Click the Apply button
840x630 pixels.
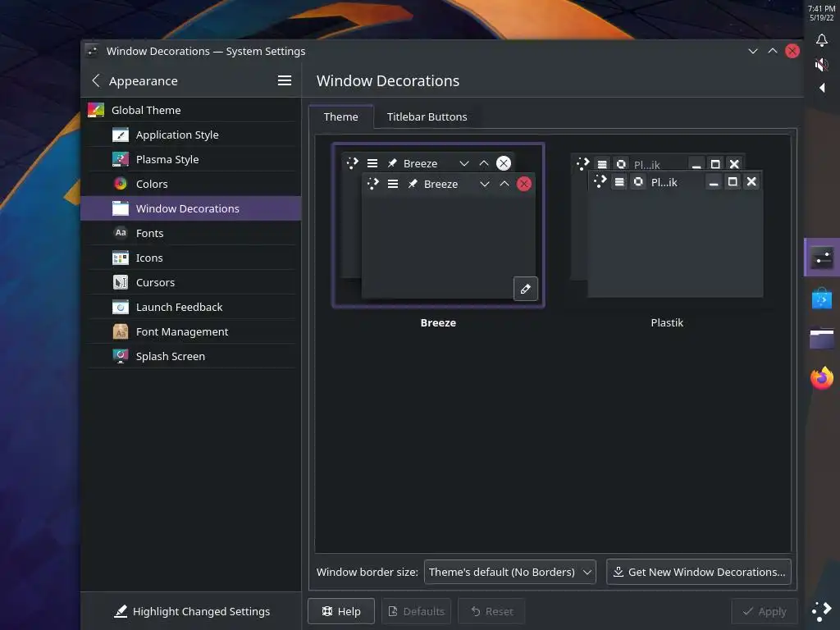[x=765, y=612]
